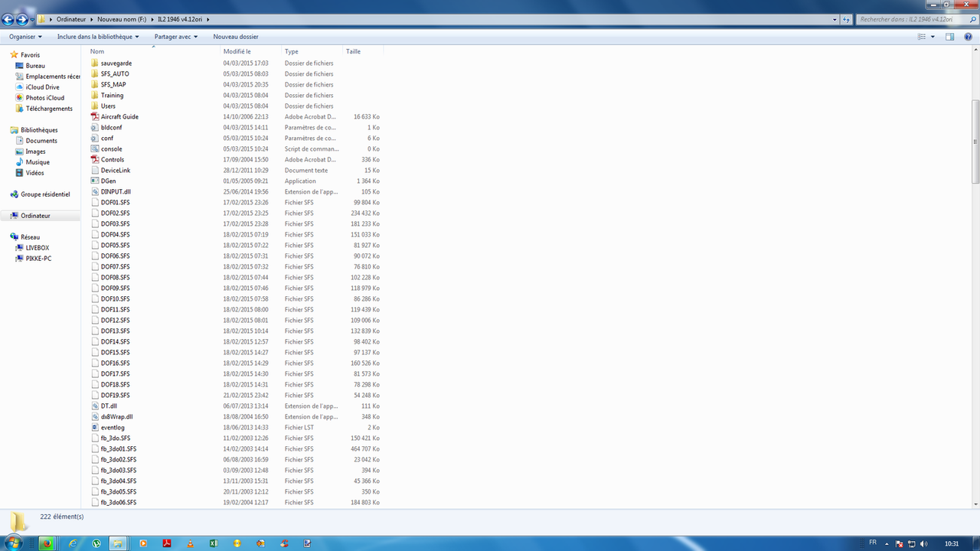Click the star icon beside Favoris
The width and height of the screenshot is (980, 551).
click(15, 55)
